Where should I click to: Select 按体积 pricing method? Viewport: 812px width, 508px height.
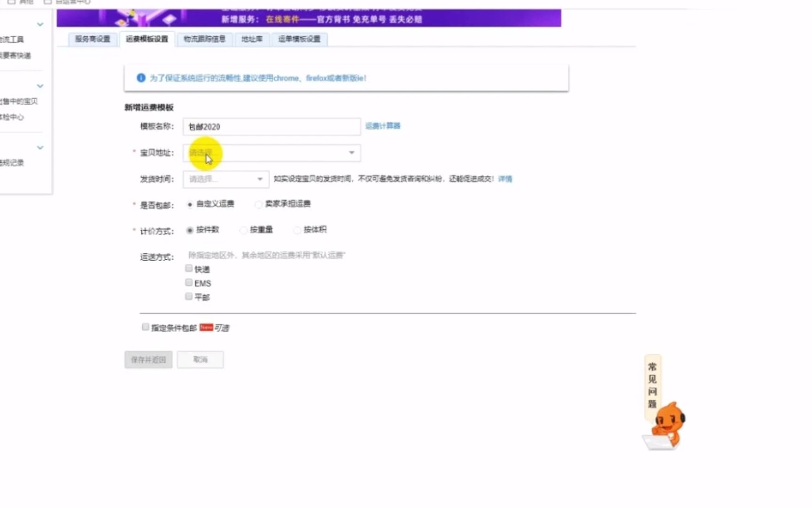tap(297, 230)
